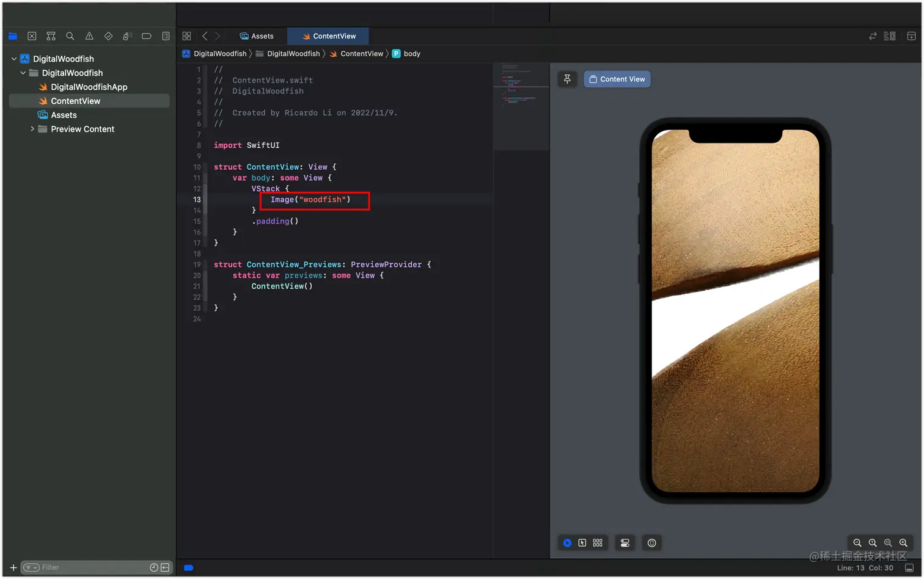Click the Image("woodfish") code line
The height and width of the screenshot is (579, 924).
(x=310, y=200)
